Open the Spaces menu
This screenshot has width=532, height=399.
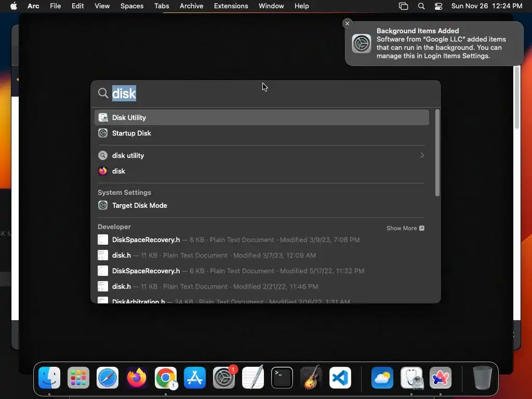click(132, 6)
